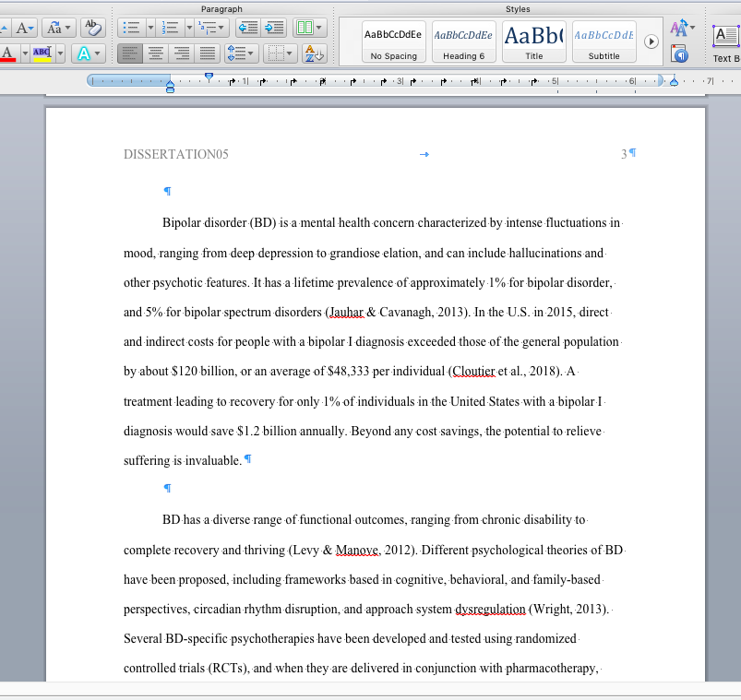The height and width of the screenshot is (700, 741).
Task: Click the word Bipolar starting the first paragraph
Action: point(182,223)
